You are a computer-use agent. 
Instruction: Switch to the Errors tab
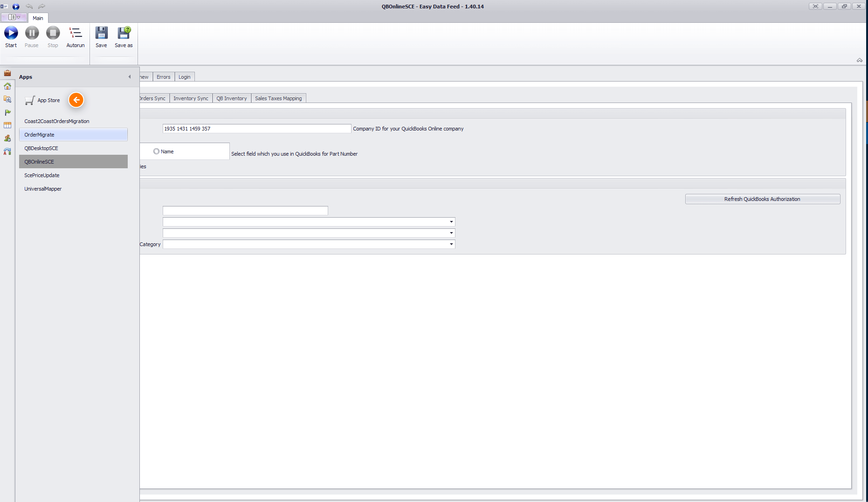coord(164,77)
